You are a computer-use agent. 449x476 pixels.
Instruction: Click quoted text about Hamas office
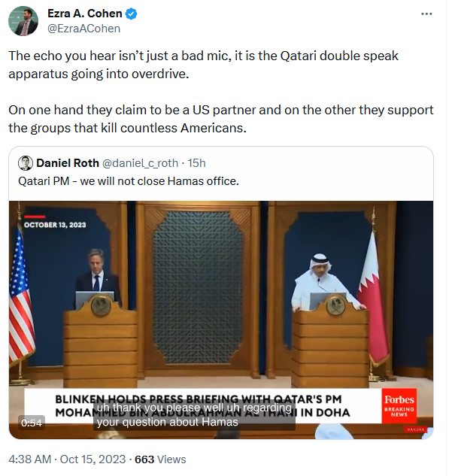(129, 181)
